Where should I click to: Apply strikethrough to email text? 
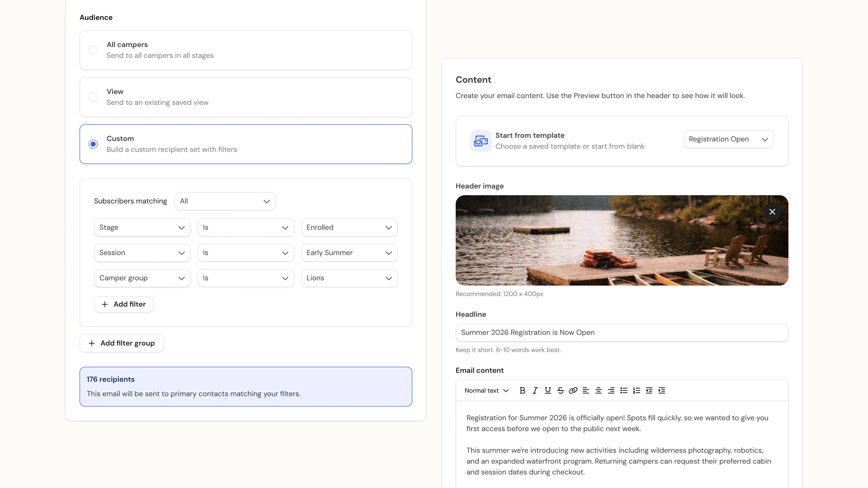click(x=560, y=390)
